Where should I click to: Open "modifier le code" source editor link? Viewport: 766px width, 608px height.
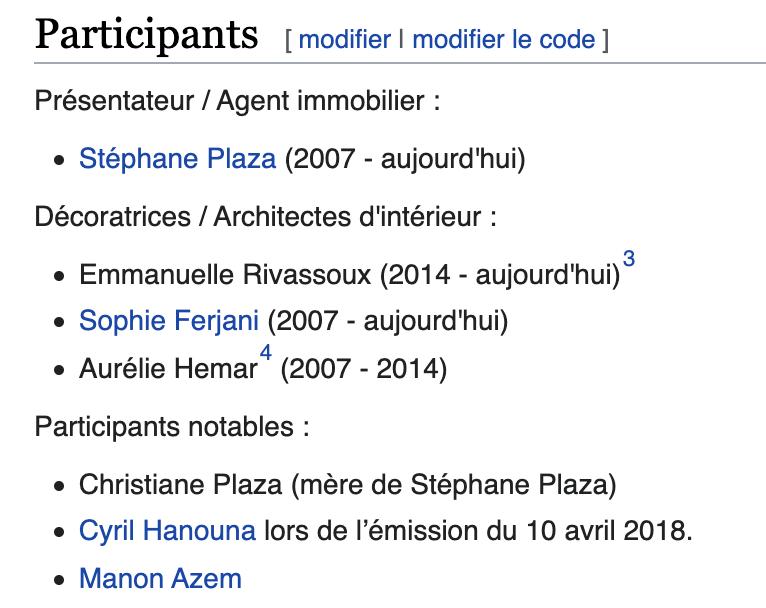coord(503,40)
